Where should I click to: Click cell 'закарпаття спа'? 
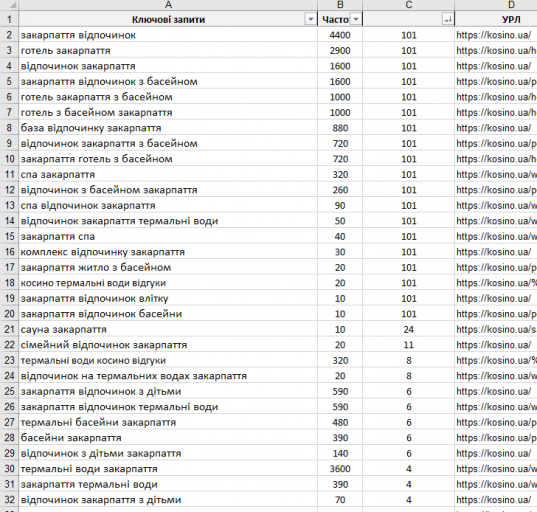point(168,237)
